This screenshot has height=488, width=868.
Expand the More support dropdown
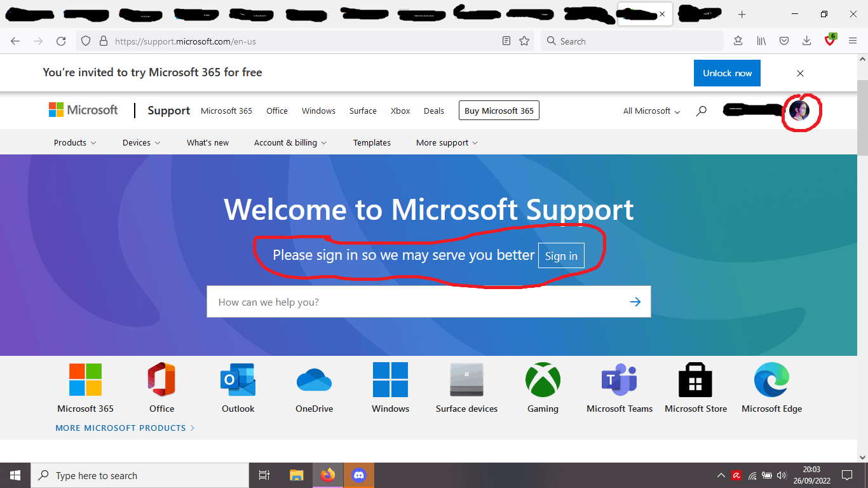click(447, 142)
